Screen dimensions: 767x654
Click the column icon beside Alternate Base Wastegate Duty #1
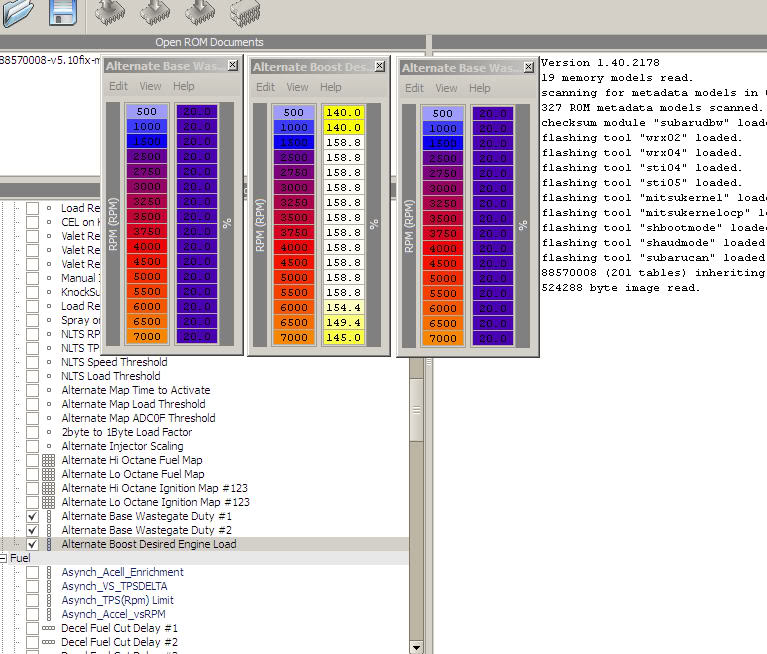point(48,517)
